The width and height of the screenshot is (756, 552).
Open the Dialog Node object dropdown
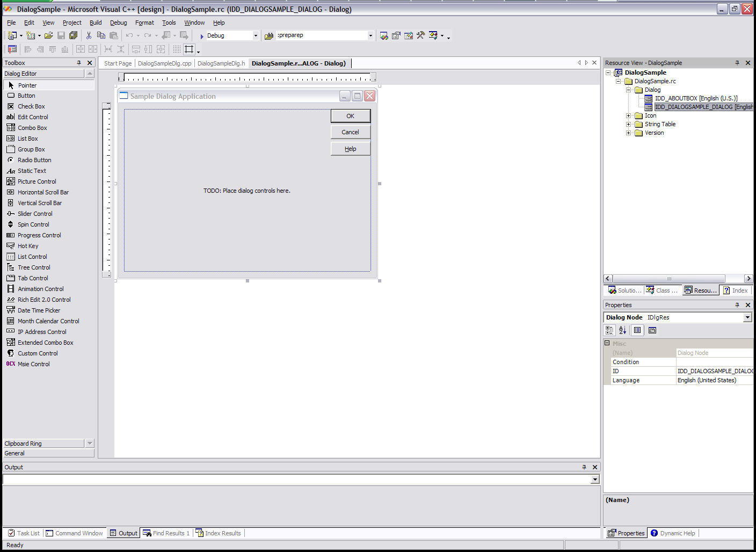(x=747, y=317)
